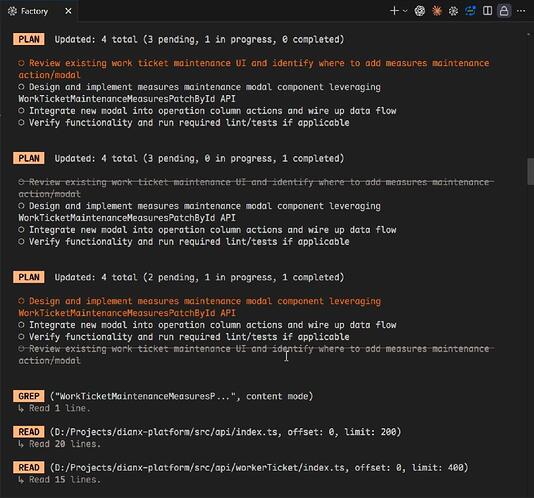Click the plus new terminal icon
Image resolution: width=534 pixels, height=498 pixels.
(x=394, y=11)
